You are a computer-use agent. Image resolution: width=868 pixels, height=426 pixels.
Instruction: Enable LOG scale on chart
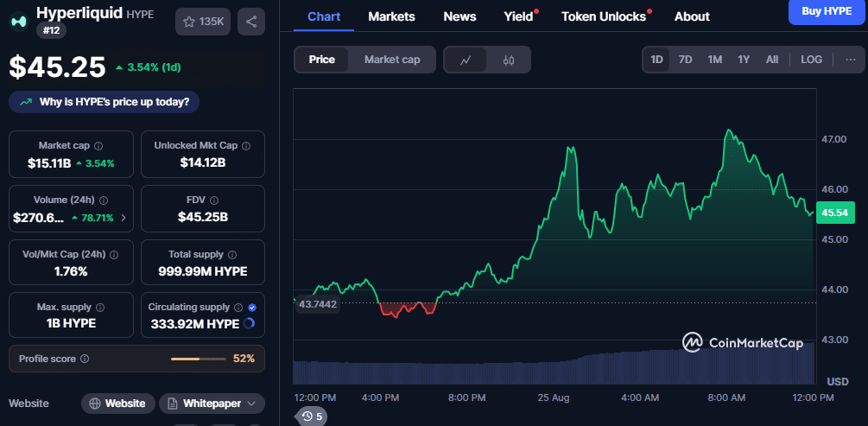click(812, 60)
